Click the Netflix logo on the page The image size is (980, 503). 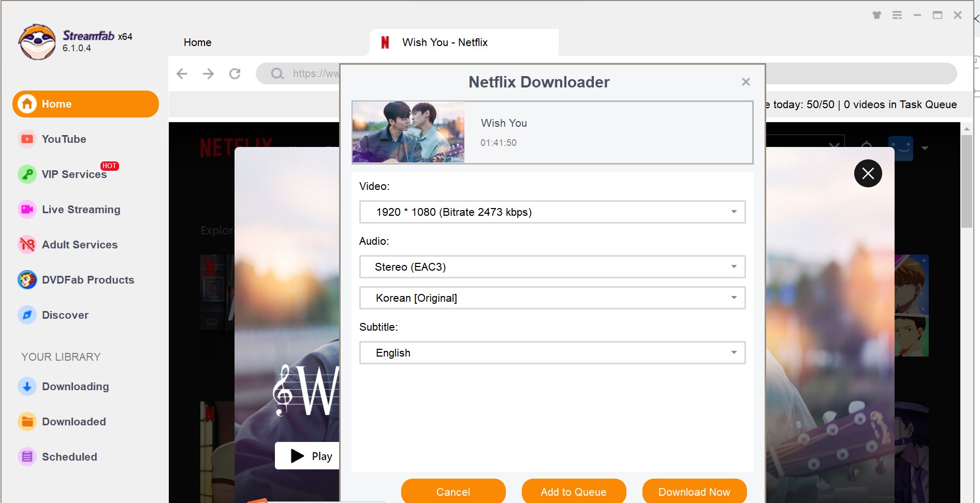[236, 148]
